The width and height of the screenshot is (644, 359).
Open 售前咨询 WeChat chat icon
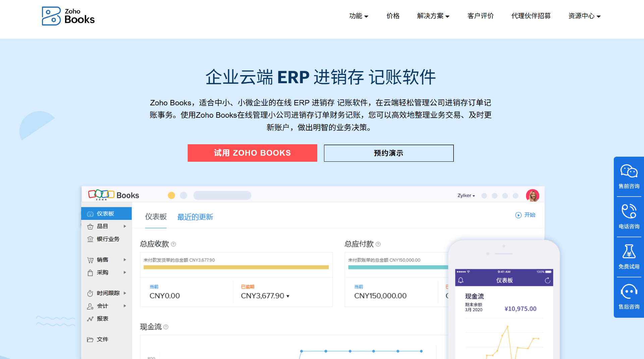[629, 171]
